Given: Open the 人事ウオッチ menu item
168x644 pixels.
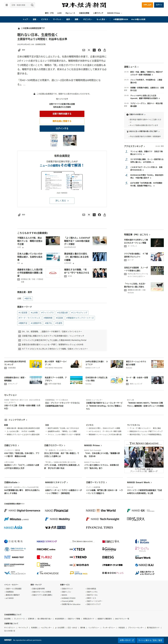Looking at the screenshot, I should [x=98, y=13].
